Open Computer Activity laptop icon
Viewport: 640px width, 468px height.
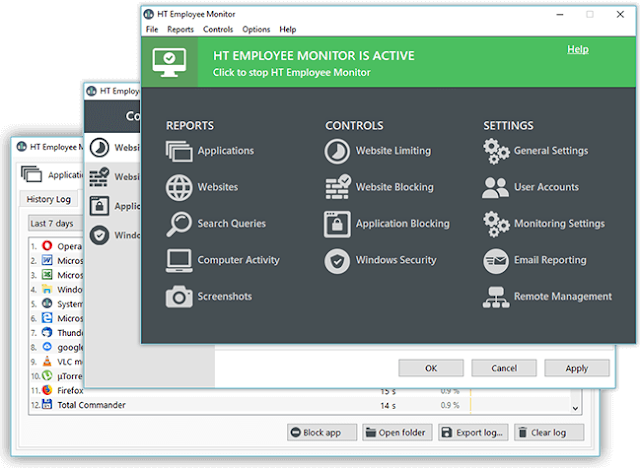coord(179,260)
